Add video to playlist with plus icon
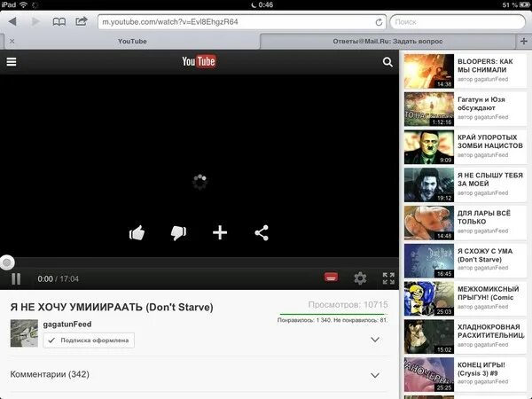The height and width of the screenshot is (399, 532). [x=220, y=232]
